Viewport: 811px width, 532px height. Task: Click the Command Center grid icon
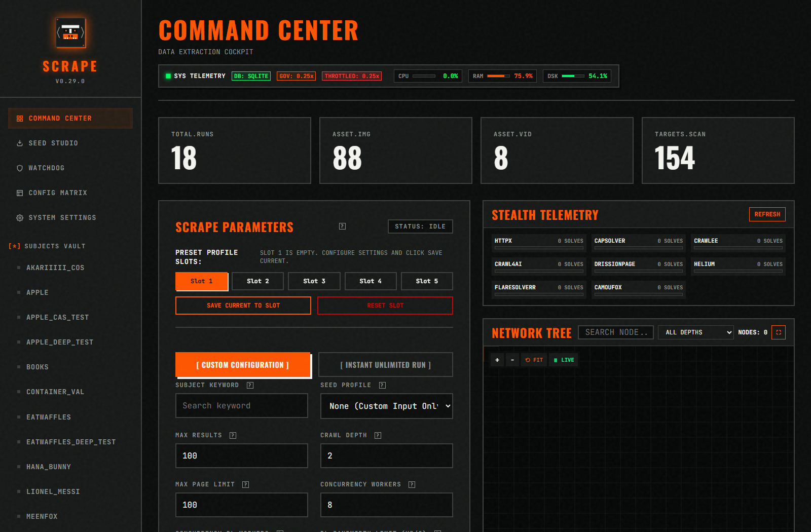(x=20, y=119)
